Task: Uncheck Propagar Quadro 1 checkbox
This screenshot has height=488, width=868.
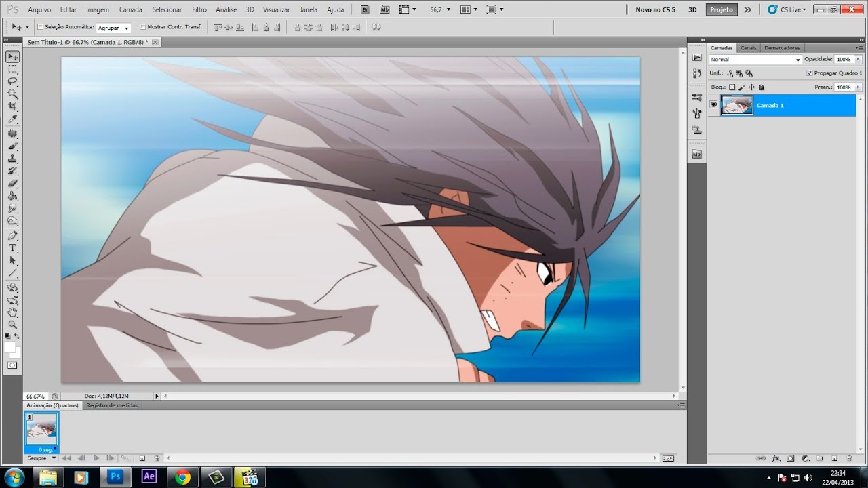Action: [x=810, y=73]
